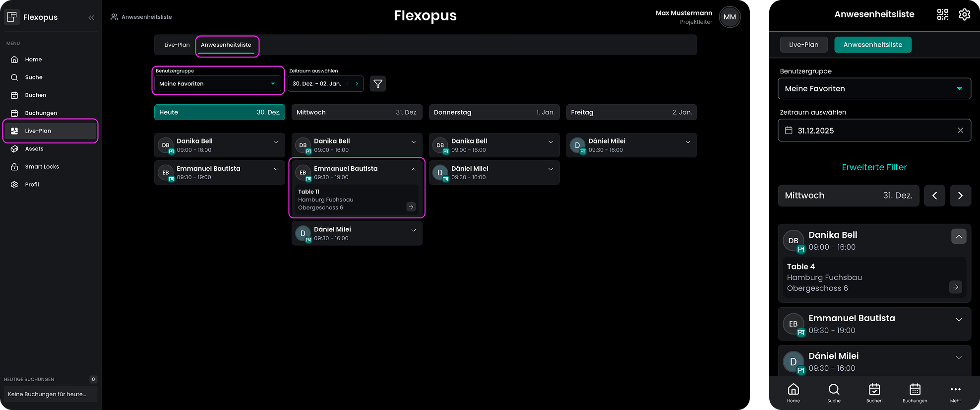Select Buchungen in sidebar menu
The width and height of the screenshot is (980, 410).
coord(41,113)
